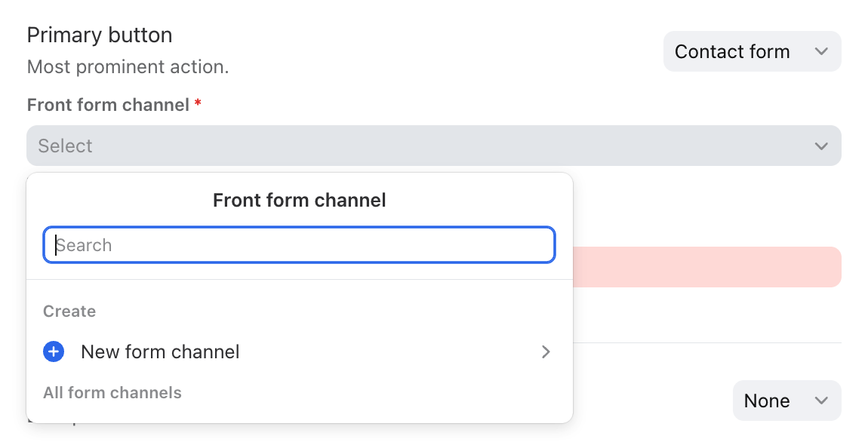868x442 pixels.
Task: Click the red required asterisk
Action: pos(198,103)
